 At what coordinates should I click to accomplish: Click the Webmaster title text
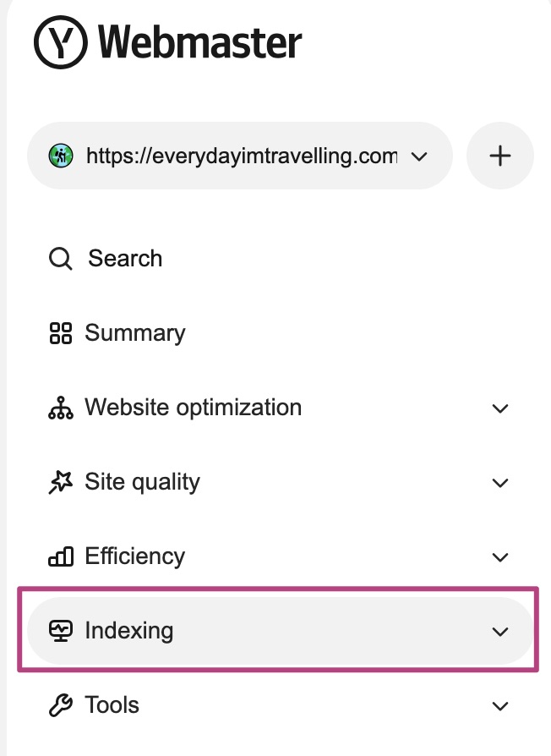(x=199, y=41)
